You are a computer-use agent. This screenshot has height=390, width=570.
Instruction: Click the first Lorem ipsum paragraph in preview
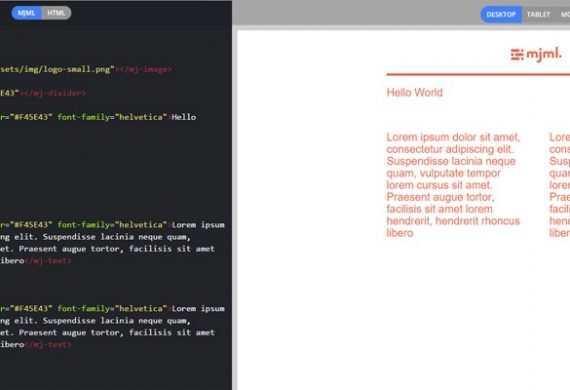(x=453, y=185)
